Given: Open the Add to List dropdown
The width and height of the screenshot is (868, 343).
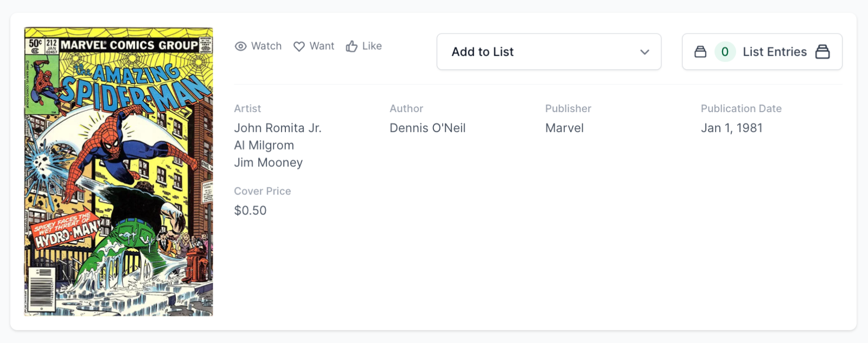Looking at the screenshot, I should click(548, 52).
